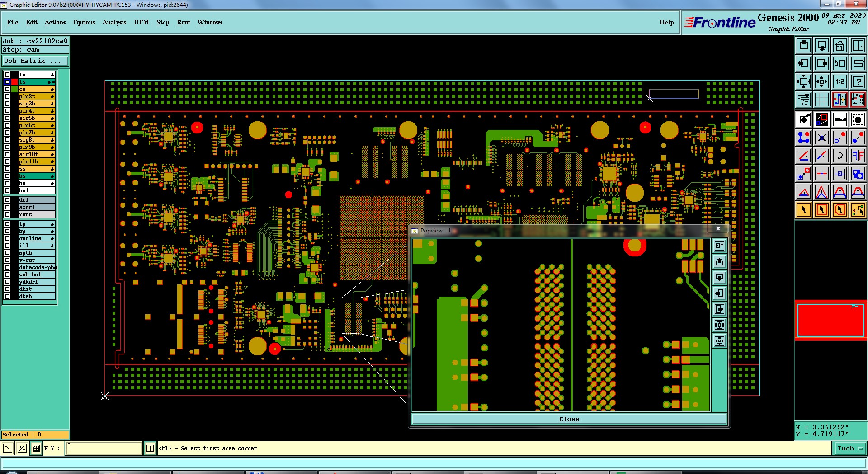Open the Analysis menu
Viewport: 868px width, 474px height.
114,22
